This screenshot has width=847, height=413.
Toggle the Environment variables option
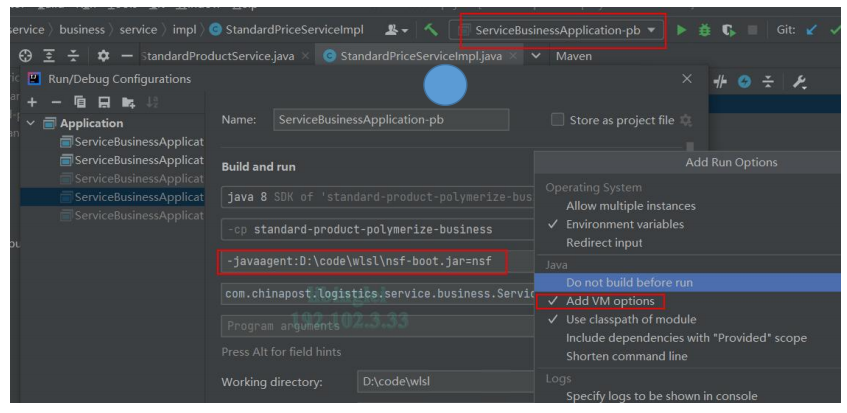pos(624,224)
